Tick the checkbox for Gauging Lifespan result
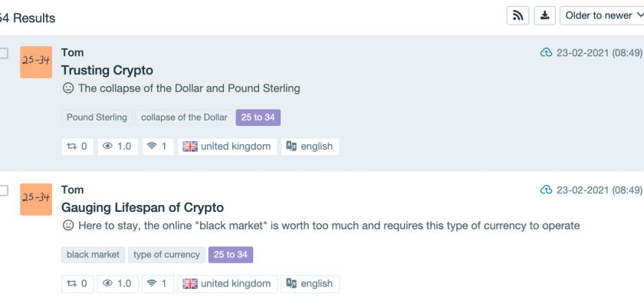This screenshot has height=307, width=644. click(x=4, y=190)
